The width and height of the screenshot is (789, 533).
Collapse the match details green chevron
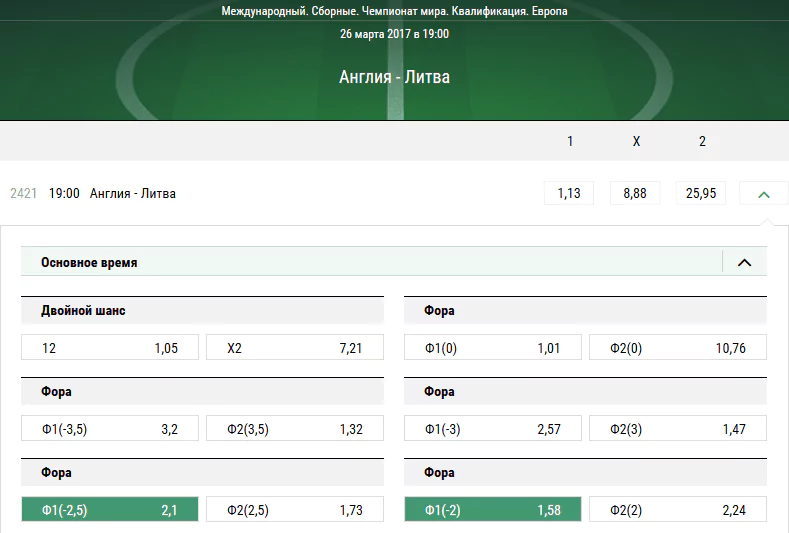(763, 194)
